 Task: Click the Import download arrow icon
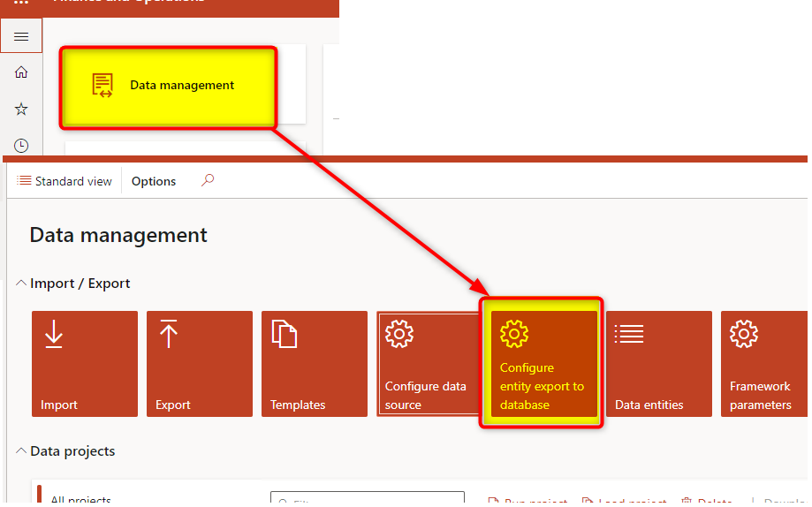click(54, 334)
